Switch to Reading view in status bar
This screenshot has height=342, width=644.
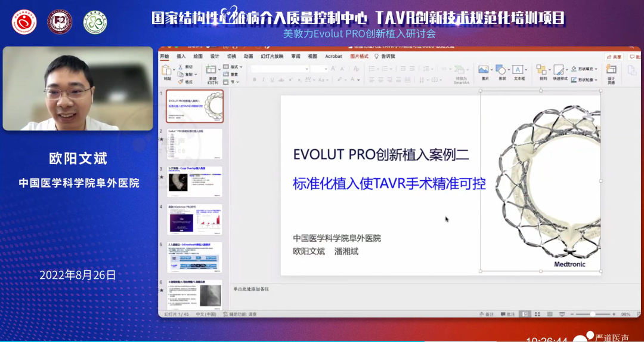(550, 314)
